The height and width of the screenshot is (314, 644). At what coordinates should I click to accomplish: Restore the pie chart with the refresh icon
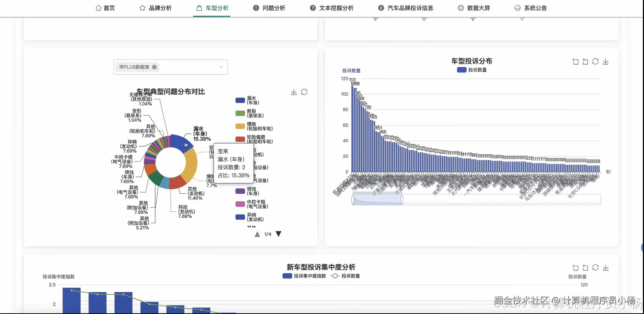304,92
